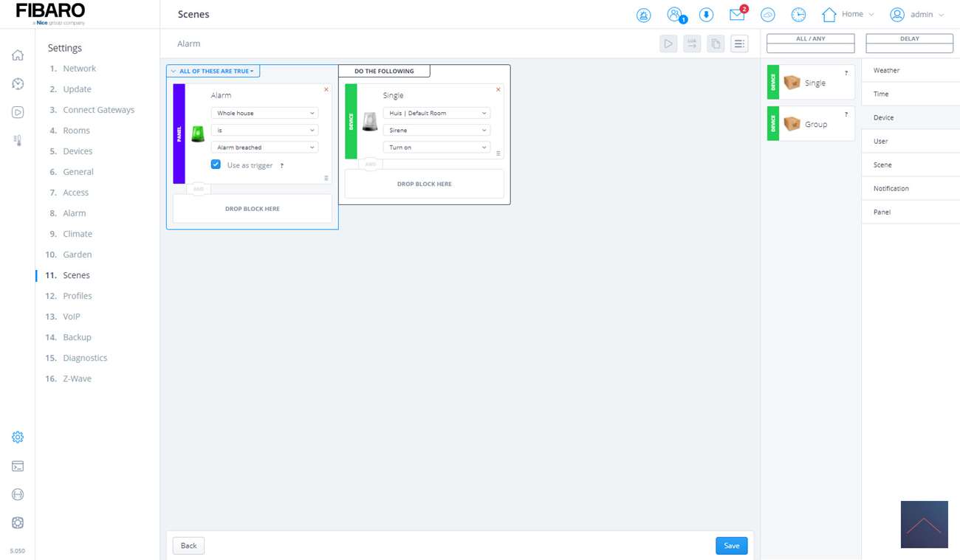The height and width of the screenshot is (560, 960).
Task: Select the Device block category
Action: point(911,117)
